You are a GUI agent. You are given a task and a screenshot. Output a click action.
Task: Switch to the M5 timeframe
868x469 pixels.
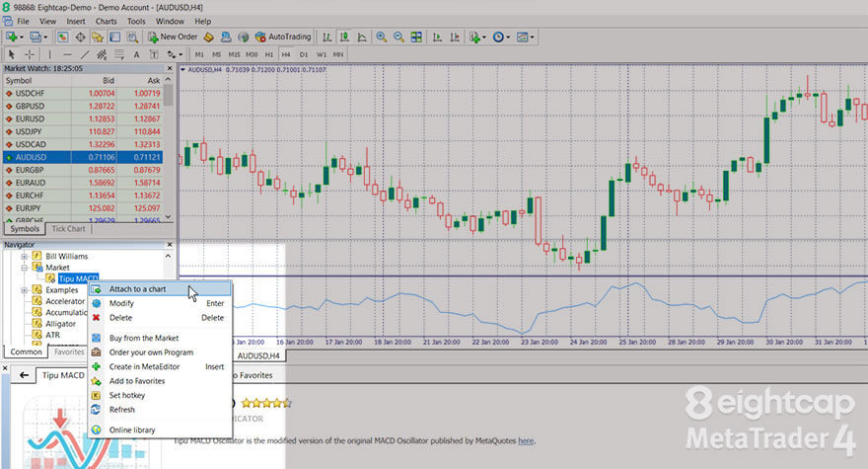[216, 54]
